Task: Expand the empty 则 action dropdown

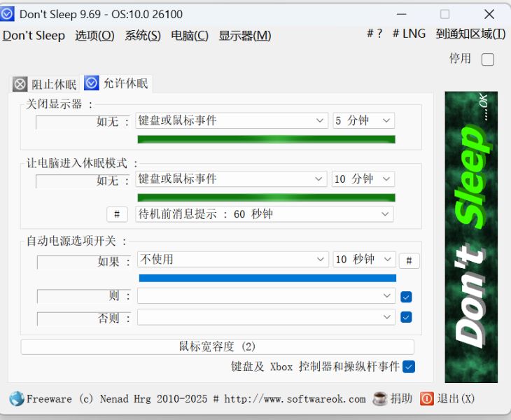Action: tap(266, 296)
